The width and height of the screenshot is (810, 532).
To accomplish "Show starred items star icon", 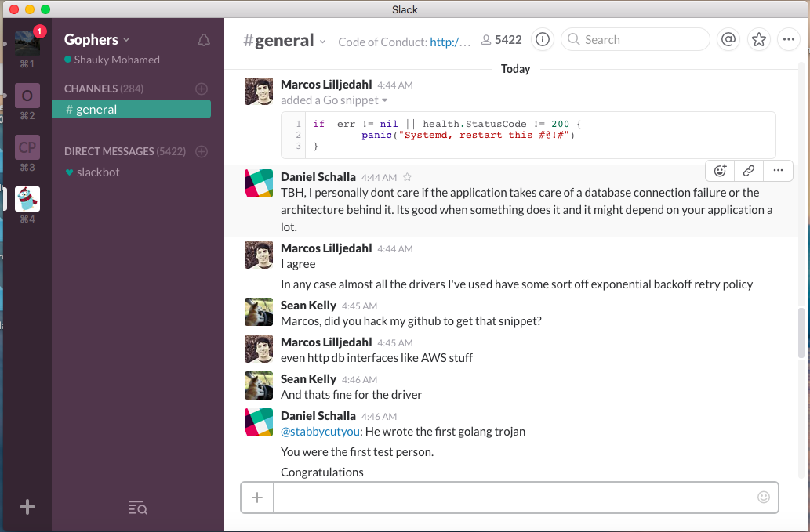I will 759,39.
